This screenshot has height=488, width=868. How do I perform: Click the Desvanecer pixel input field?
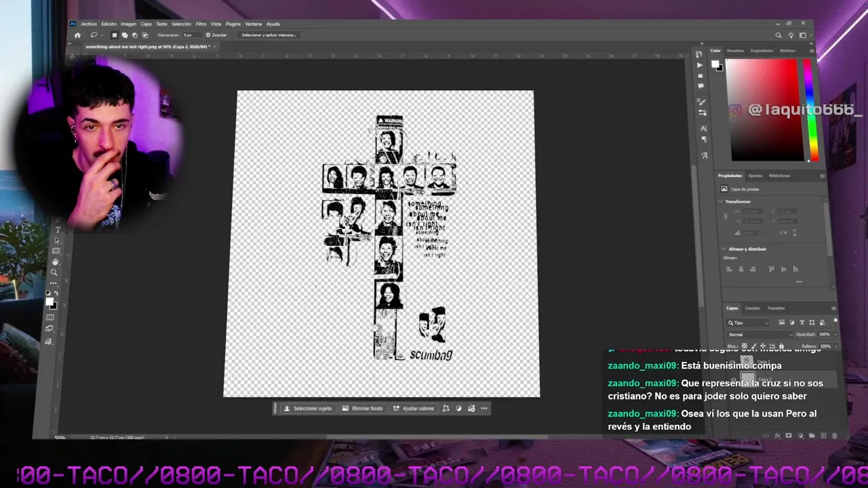(x=193, y=35)
